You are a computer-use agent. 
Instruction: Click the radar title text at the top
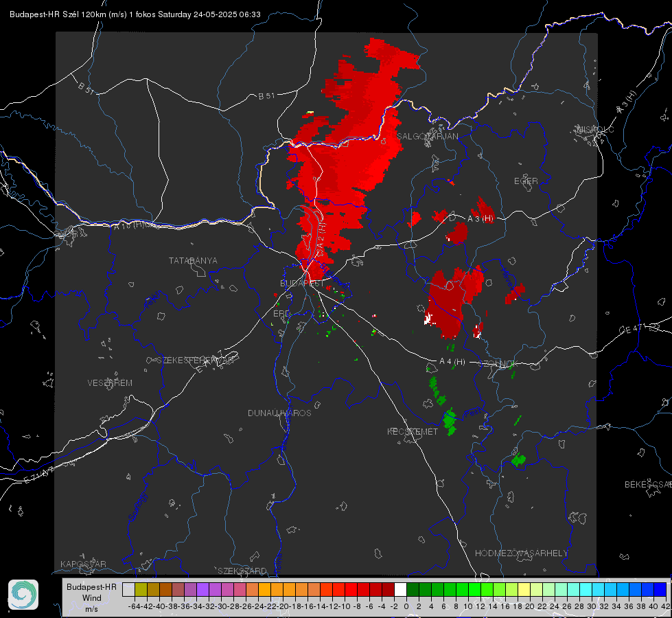[135, 14]
